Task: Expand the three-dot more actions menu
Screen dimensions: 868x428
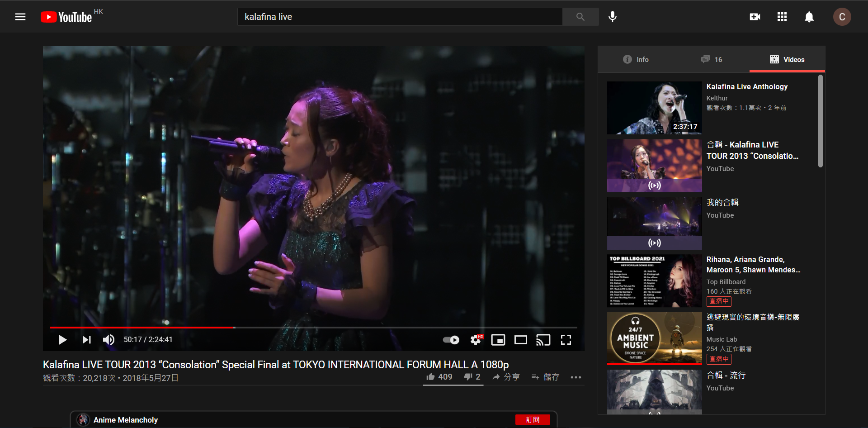Action: click(x=576, y=377)
